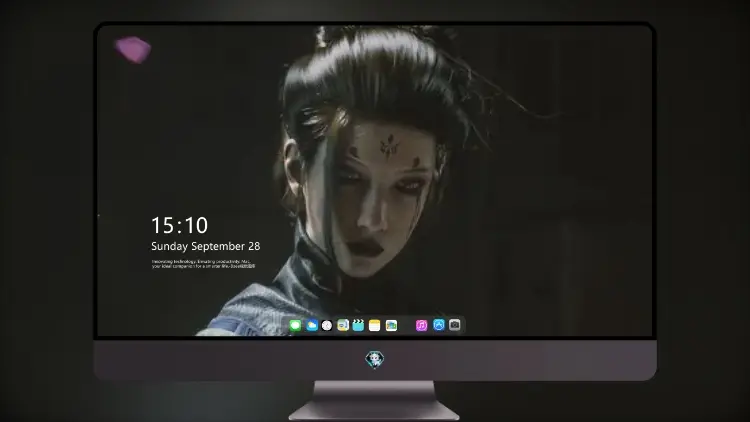This screenshot has height=422, width=750.
Task: Open the green Messages app in dock
Action: [x=295, y=325]
